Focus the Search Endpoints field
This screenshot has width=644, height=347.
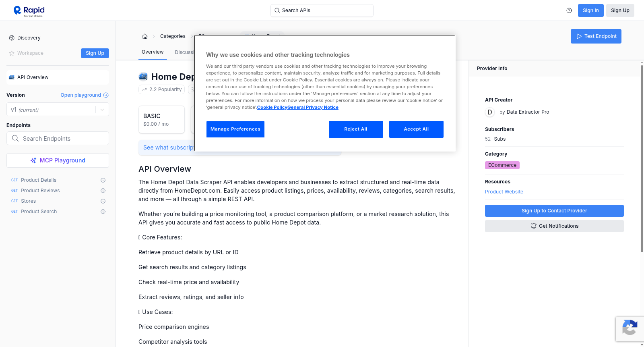click(58, 138)
